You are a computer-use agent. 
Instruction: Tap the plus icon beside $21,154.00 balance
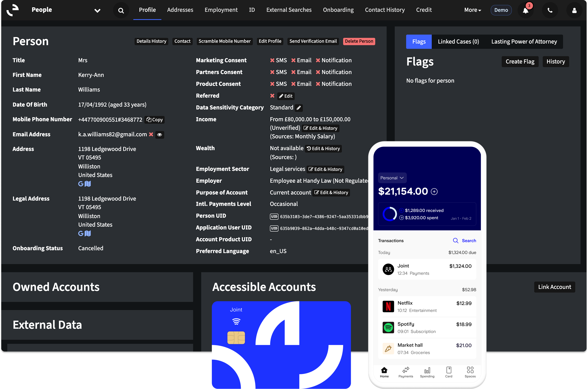pyautogui.click(x=434, y=192)
